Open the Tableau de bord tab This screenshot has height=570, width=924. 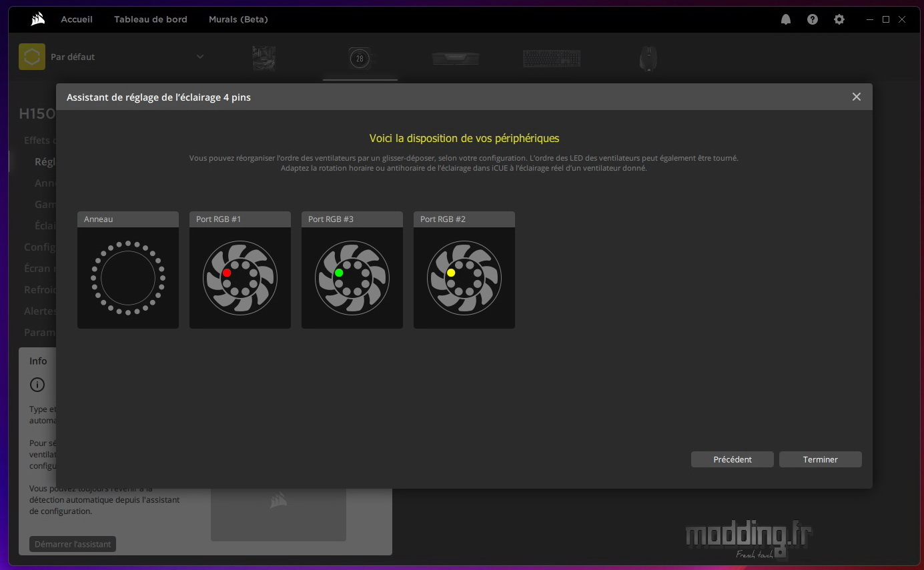pyautogui.click(x=151, y=19)
